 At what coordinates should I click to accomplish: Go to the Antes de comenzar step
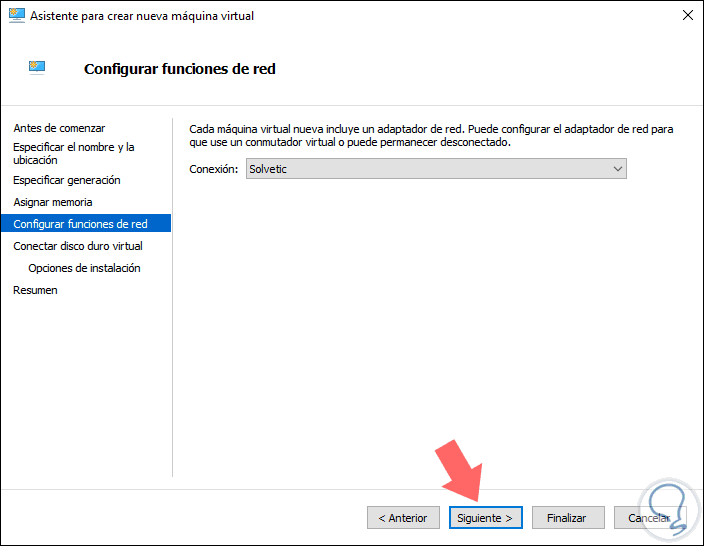coord(59,128)
